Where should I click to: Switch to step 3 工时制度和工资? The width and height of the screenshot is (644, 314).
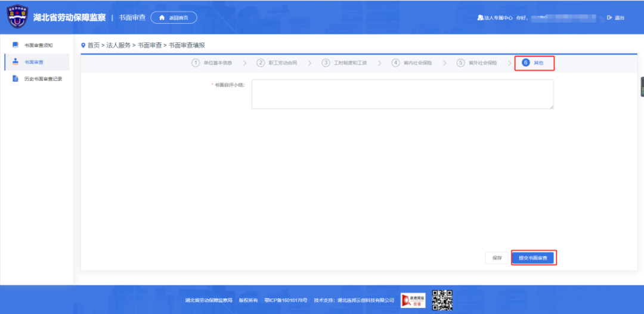coord(344,63)
